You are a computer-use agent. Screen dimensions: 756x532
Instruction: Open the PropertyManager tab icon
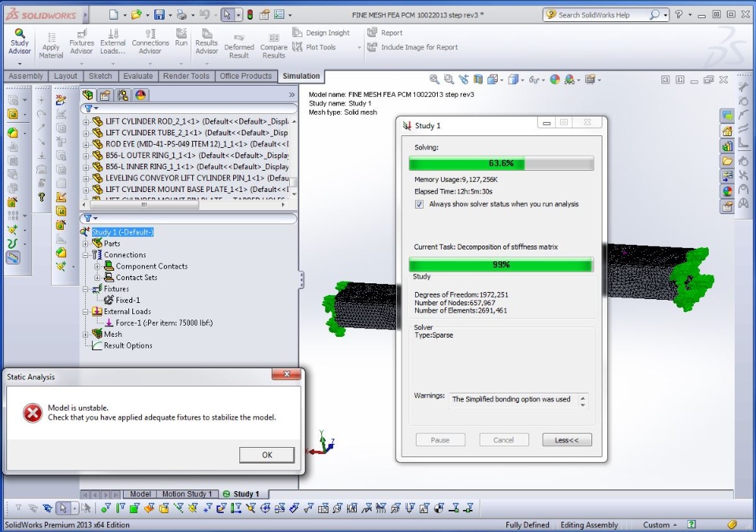click(x=105, y=95)
